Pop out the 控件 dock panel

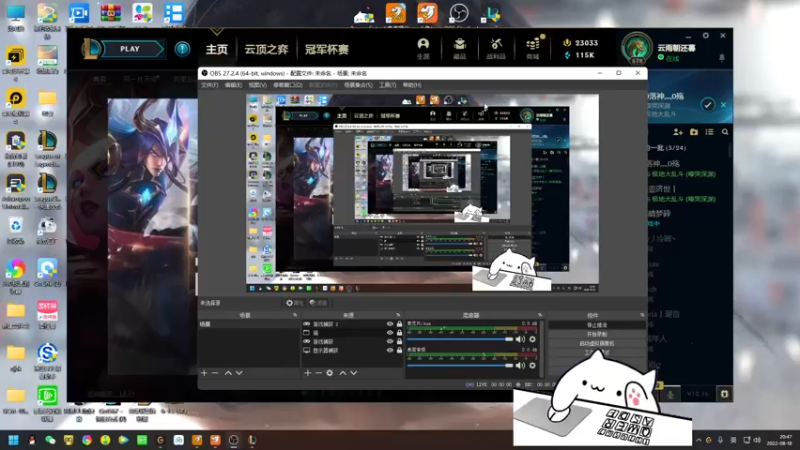tap(642, 315)
